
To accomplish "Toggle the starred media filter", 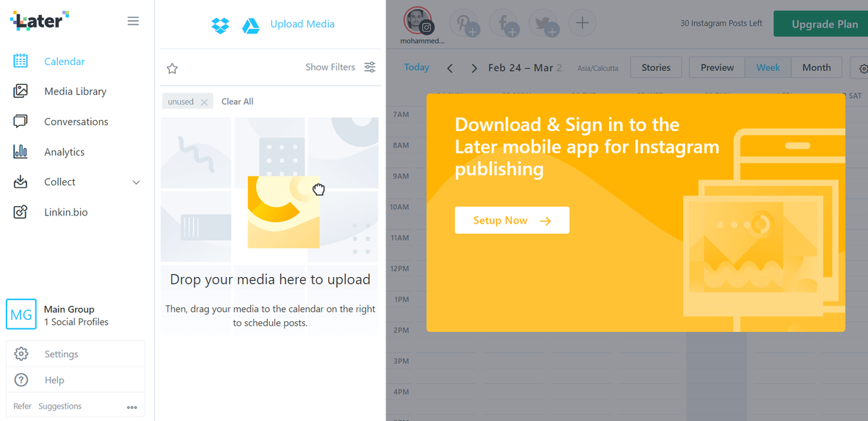I will (x=172, y=69).
